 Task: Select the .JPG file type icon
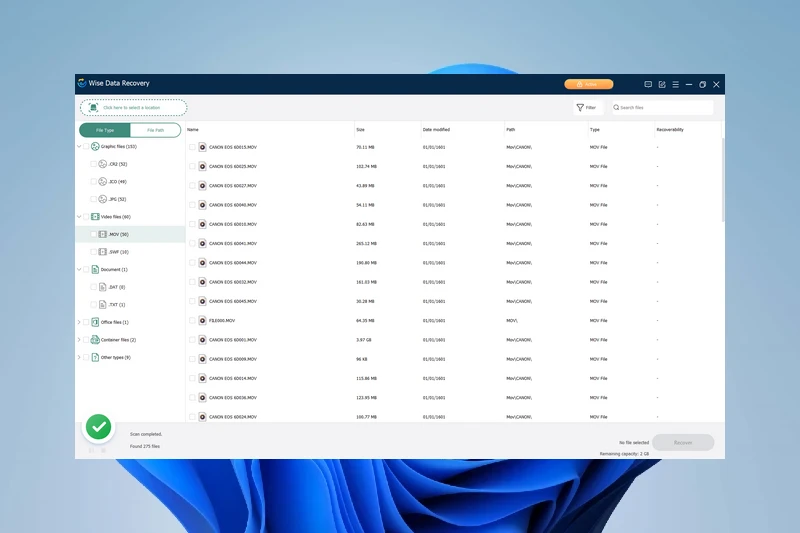[103, 199]
